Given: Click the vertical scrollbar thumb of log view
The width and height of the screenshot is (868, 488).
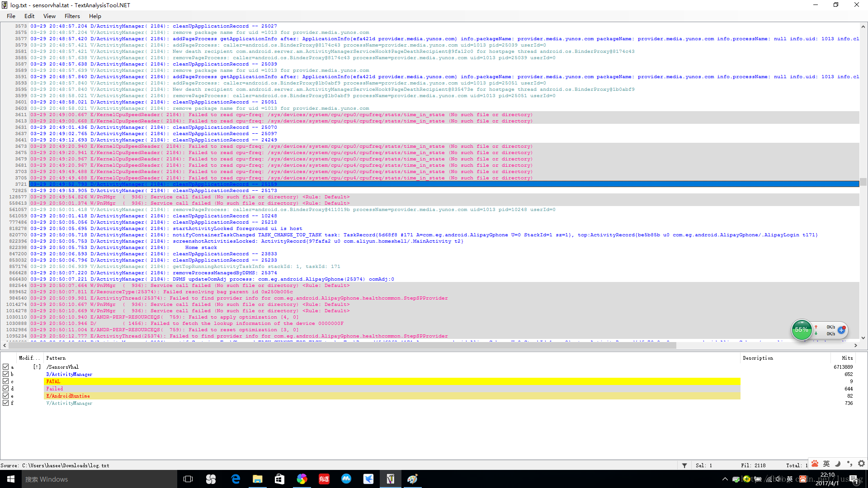Looking at the screenshot, I should (x=863, y=182).
